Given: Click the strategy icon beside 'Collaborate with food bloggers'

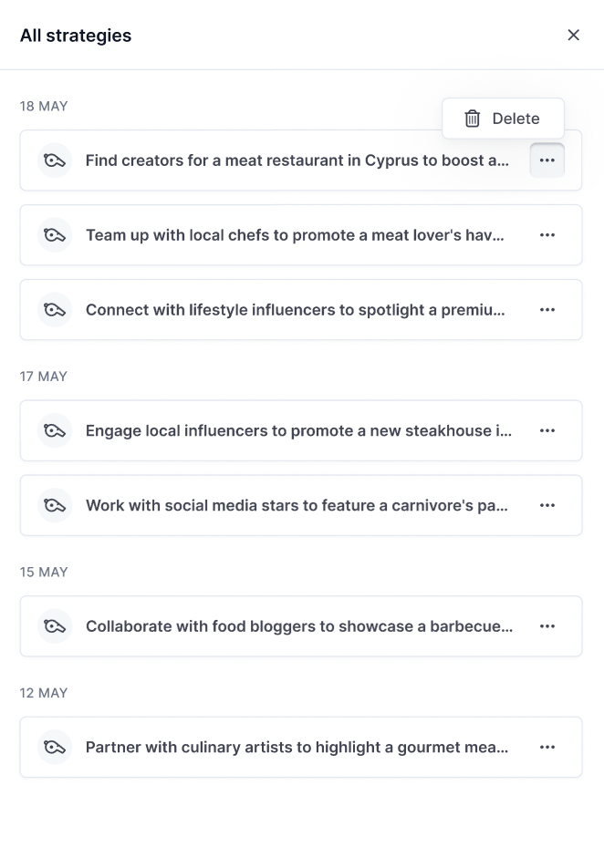Looking at the screenshot, I should click(x=55, y=626).
